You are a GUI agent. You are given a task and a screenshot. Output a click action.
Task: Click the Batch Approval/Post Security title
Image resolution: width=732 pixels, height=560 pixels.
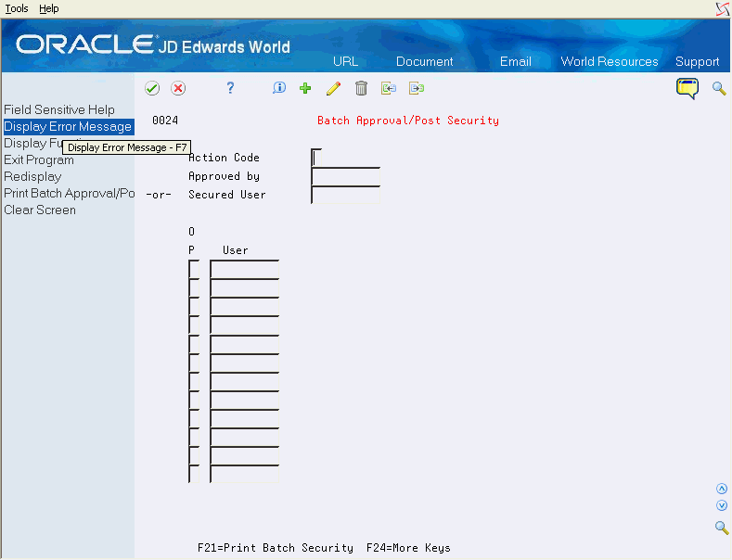coord(408,121)
